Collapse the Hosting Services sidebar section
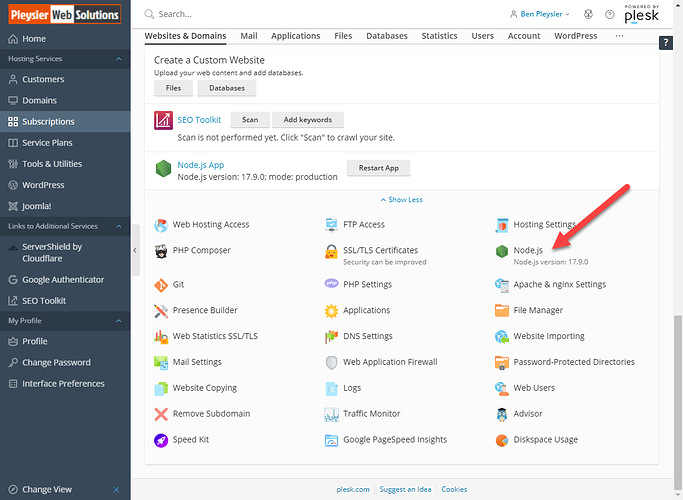Screen dimensions: 683x500 (118, 59)
